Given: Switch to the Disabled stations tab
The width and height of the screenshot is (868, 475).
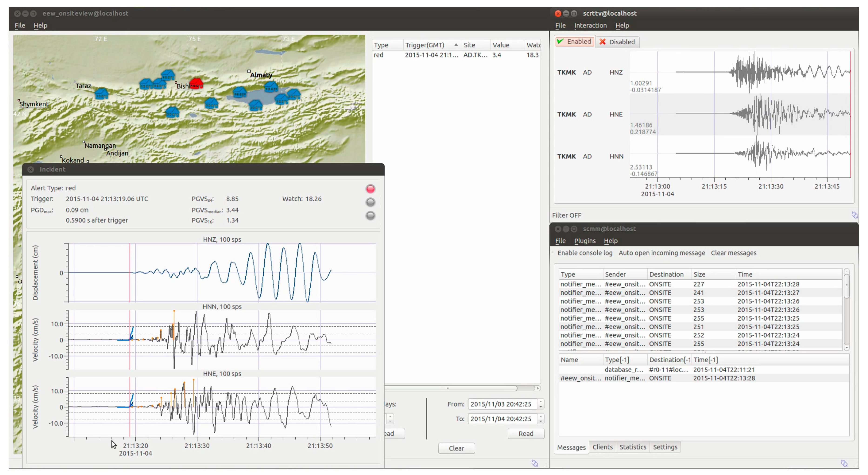Looking at the screenshot, I should pyautogui.click(x=617, y=42).
